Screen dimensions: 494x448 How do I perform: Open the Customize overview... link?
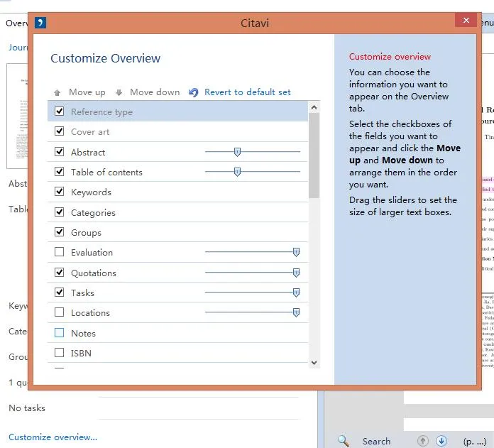pos(53,437)
